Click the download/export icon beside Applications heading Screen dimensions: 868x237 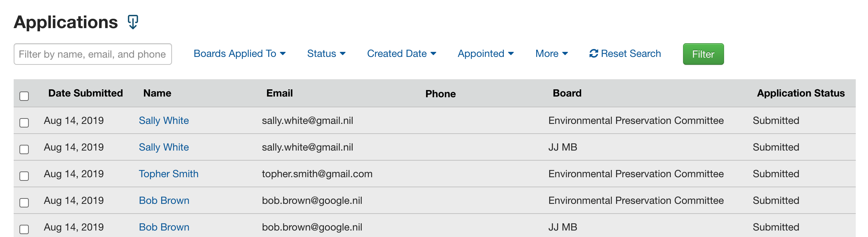[133, 22]
